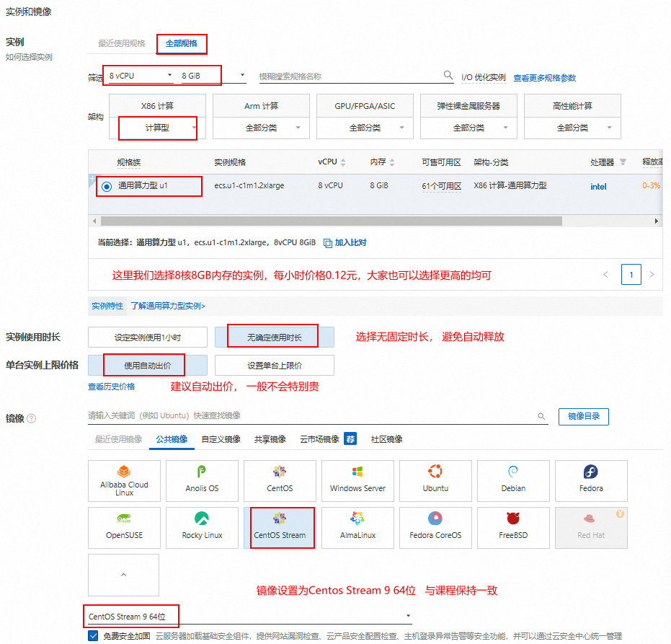Select the CentOS image tile

(x=280, y=481)
